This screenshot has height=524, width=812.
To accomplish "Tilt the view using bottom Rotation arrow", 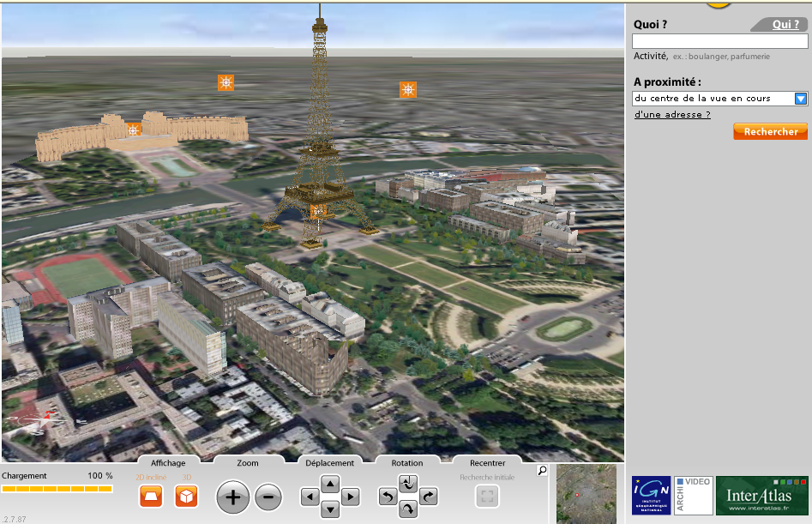I will (x=408, y=510).
